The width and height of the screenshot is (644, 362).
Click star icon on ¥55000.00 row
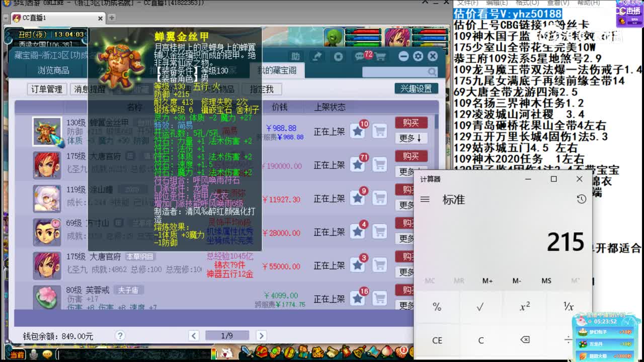(x=358, y=265)
